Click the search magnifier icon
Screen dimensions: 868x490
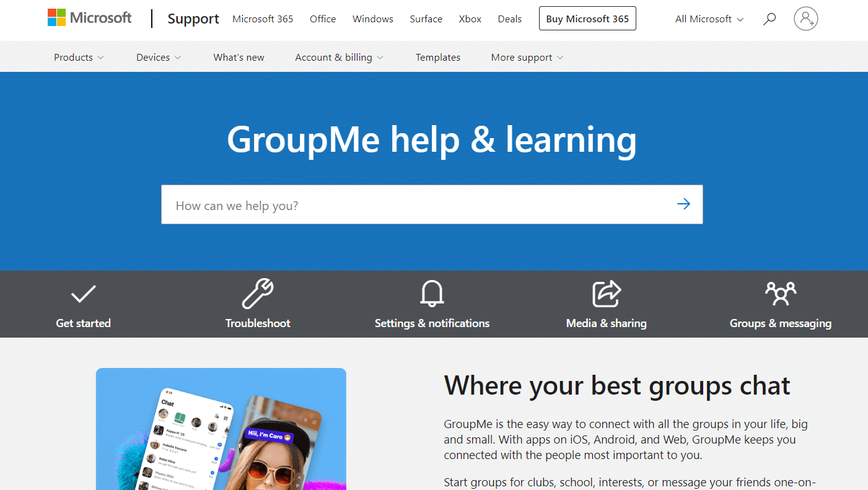tap(769, 19)
